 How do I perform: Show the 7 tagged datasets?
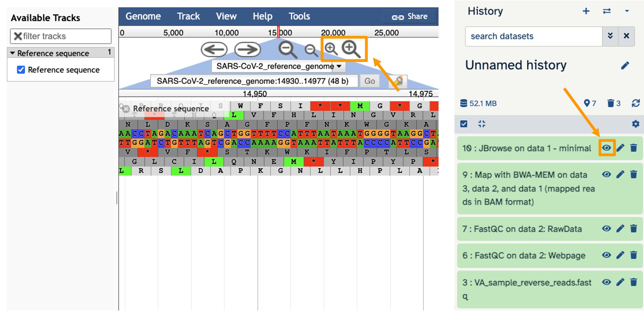pyautogui.click(x=590, y=103)
